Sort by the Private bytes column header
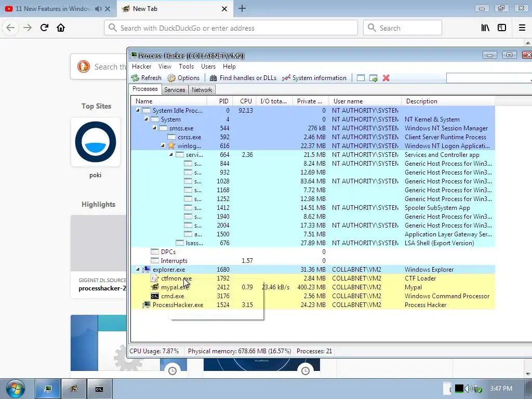 310,101
